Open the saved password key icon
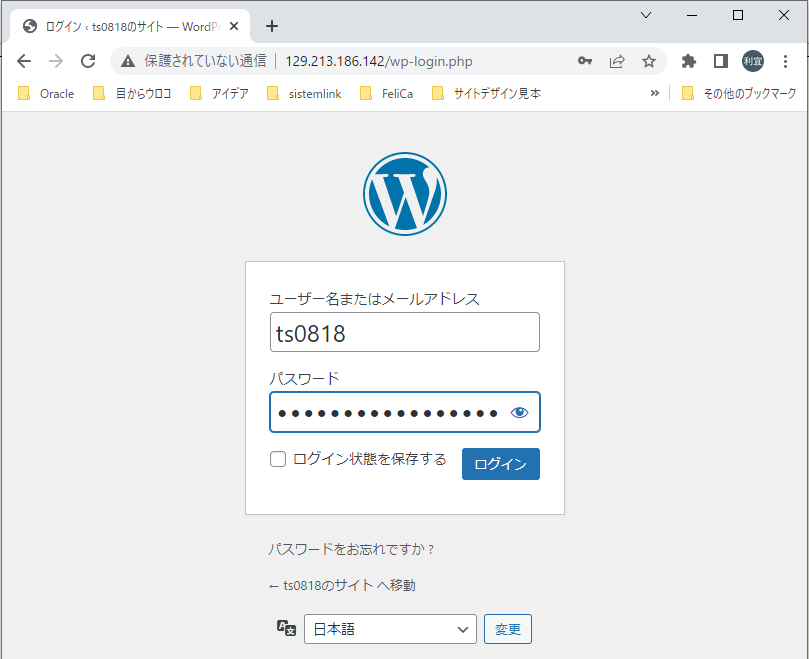The image size is (809, 659). pos(585,61)
